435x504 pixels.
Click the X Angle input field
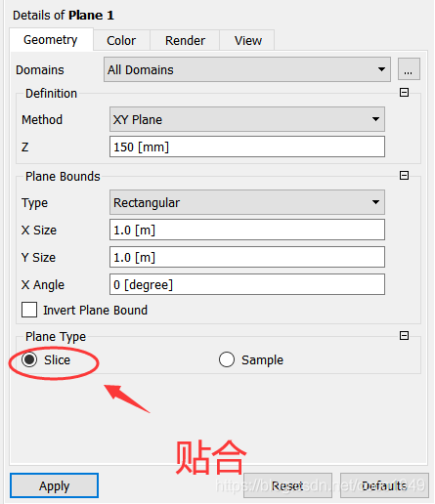pyautogui.click(x=247, y=284)
